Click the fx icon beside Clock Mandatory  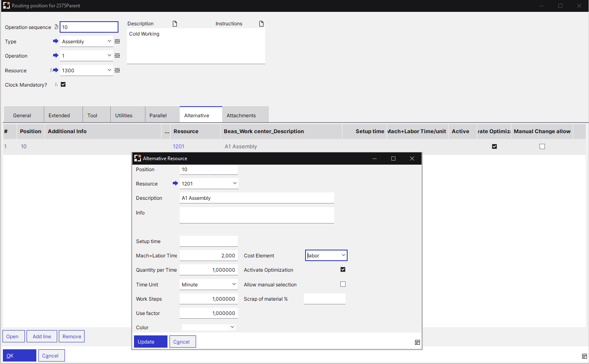pos(56,85)
